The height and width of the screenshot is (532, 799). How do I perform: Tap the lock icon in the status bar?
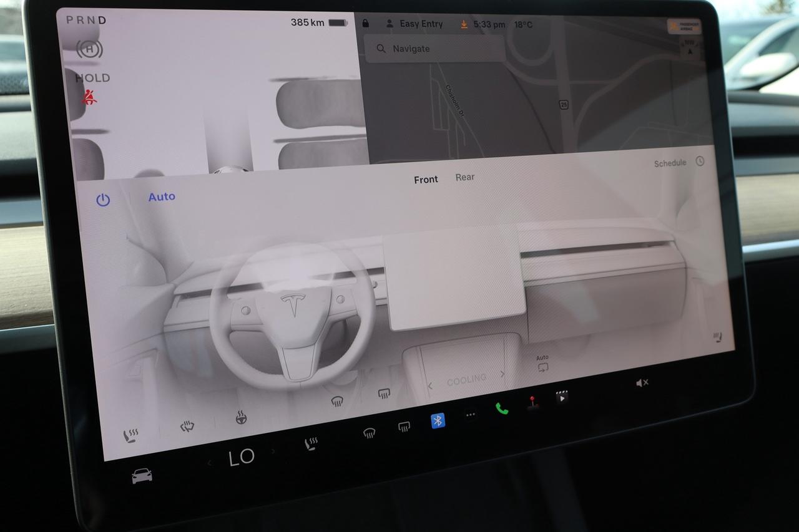point(365,23)
